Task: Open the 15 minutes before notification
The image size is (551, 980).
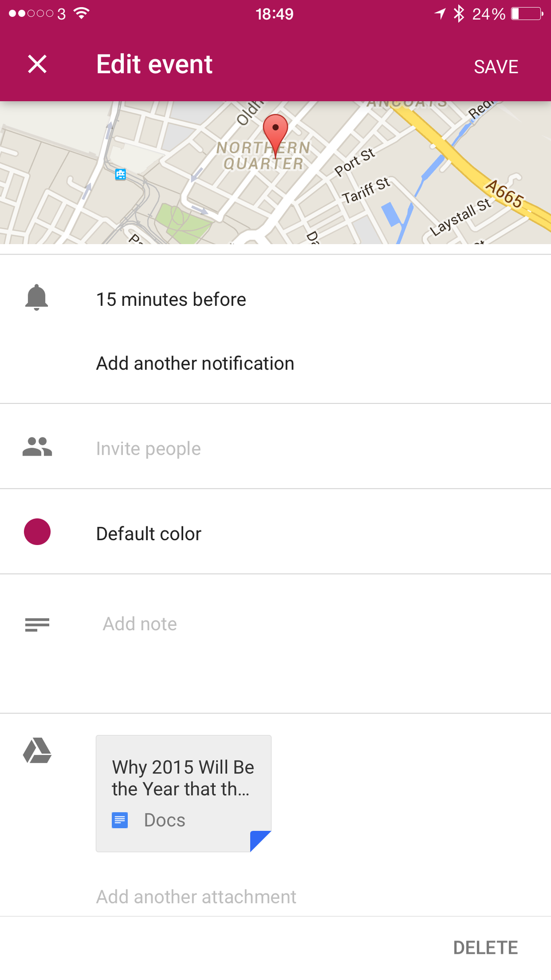Action: click(171, 300)
